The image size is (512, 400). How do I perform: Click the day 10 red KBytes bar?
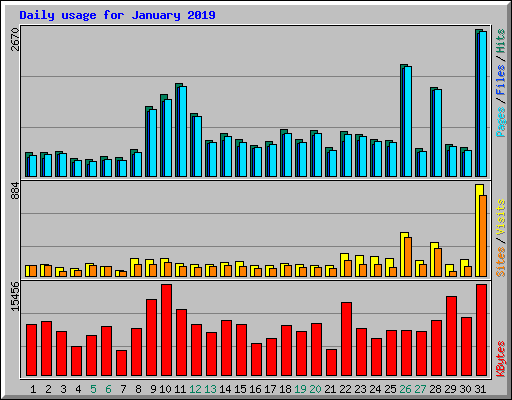coord(166,330)
